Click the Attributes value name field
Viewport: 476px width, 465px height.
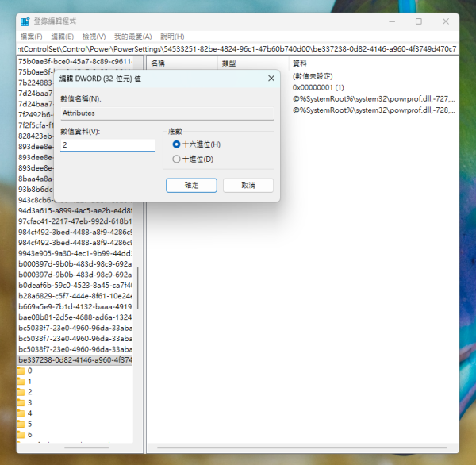pos(167,113)
